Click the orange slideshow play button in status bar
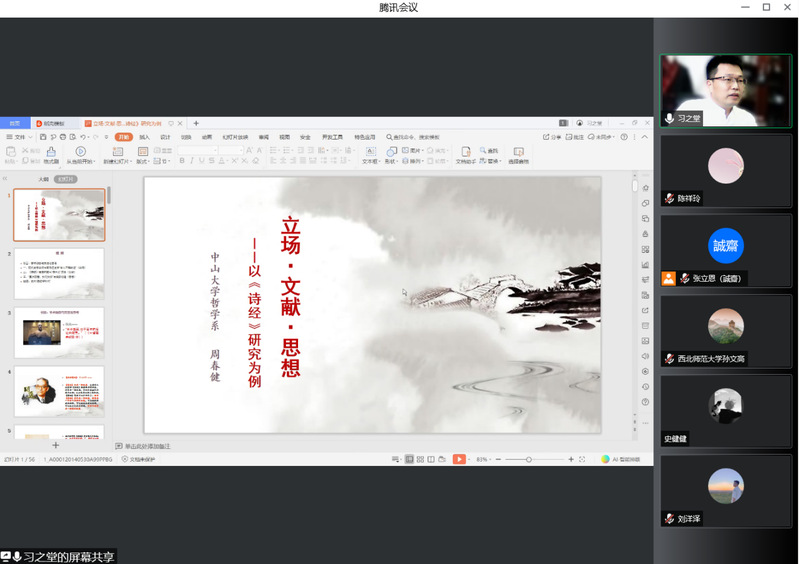The height and width of the screenshot is (564, 799). [458, 459]
